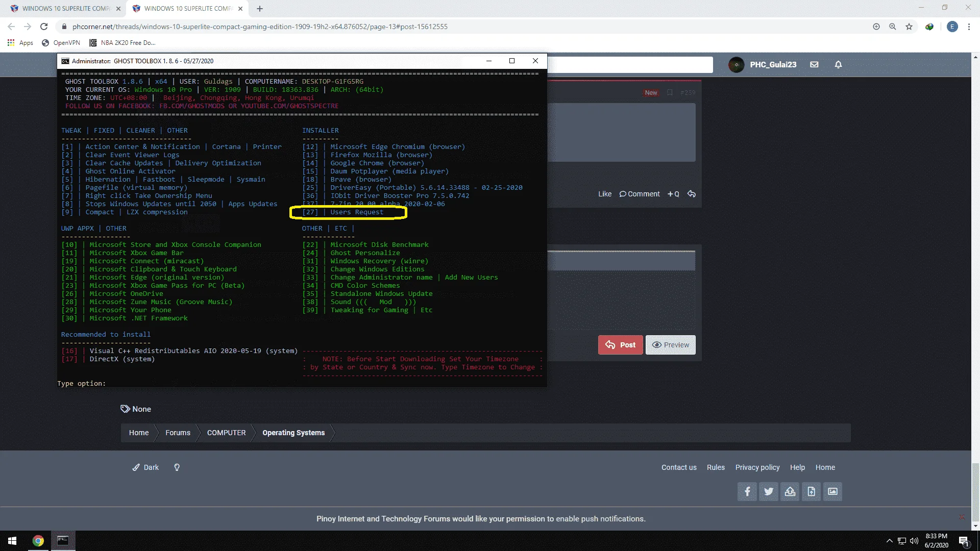Click the image footer icon
980x551 pixels.
pos(832,492)
